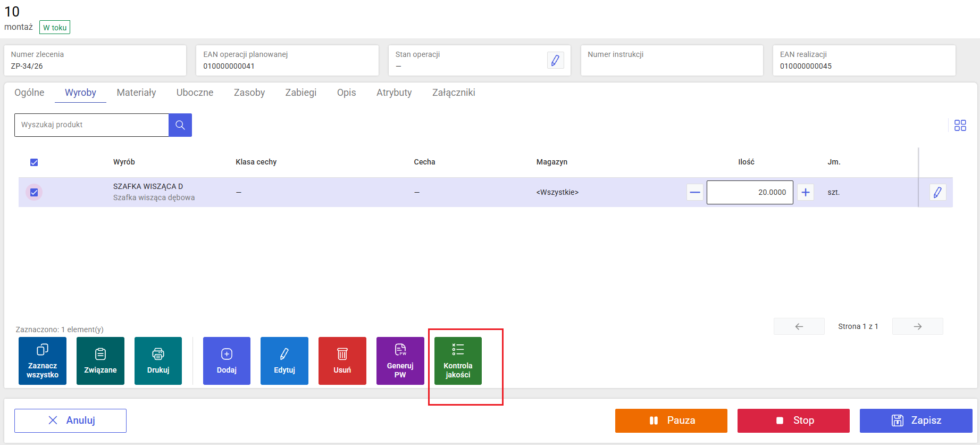Open the Uboczne tab
The height and width of the screenshot is (445, 980).
coord(195,93)
